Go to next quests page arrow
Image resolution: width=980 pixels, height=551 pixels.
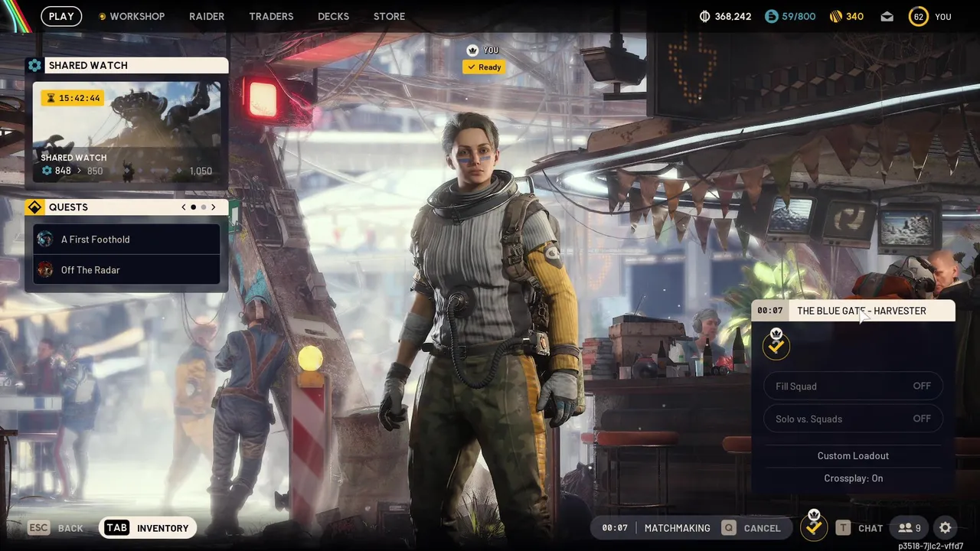(x=214, y=207)
